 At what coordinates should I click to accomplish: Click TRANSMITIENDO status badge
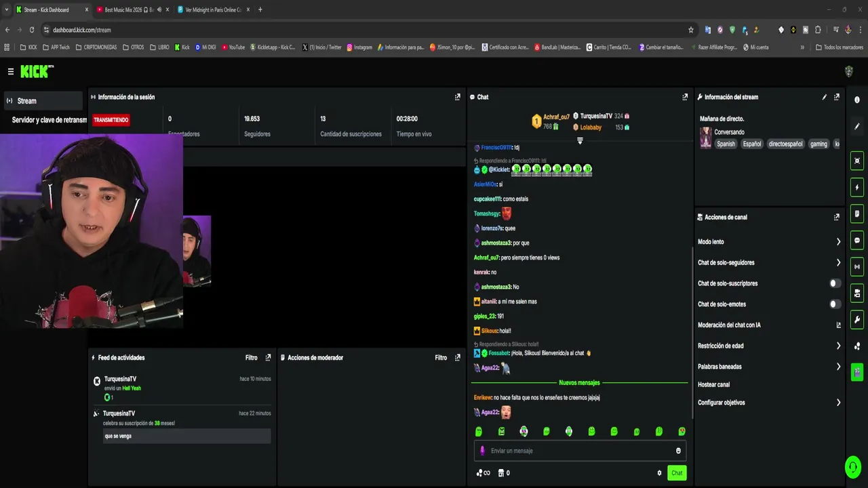(111, 120)
